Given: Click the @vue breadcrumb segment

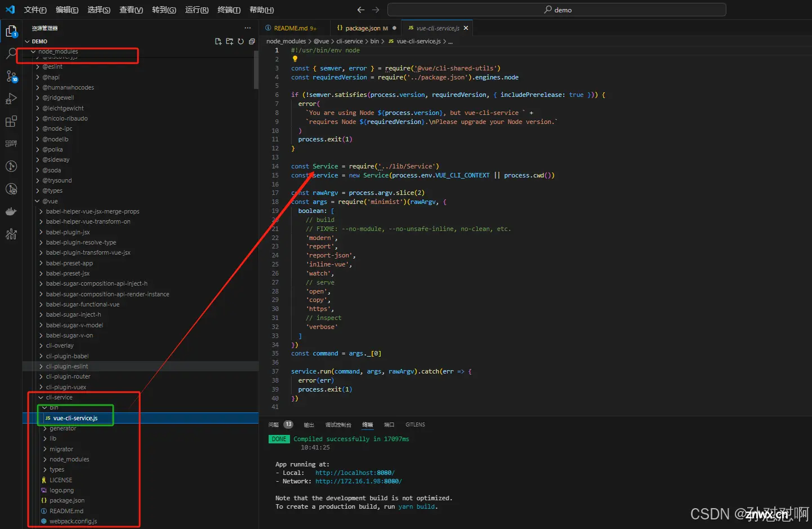Looking at the screenshot, I should coord(321,41).
